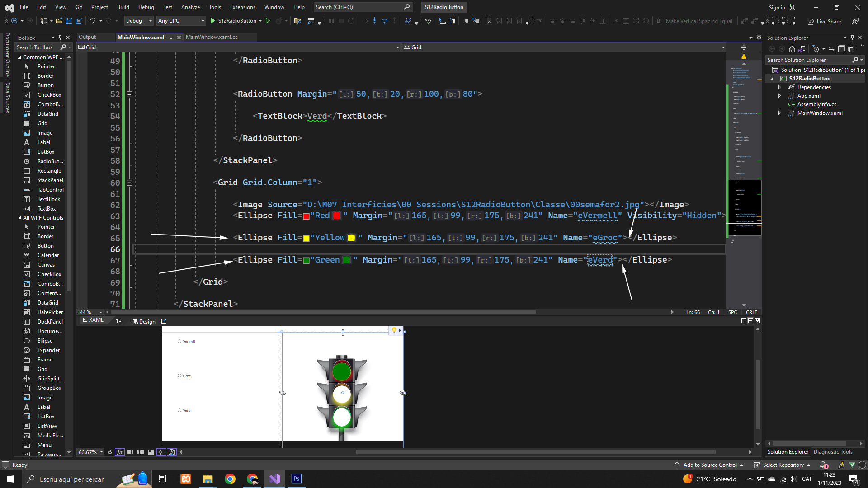Collapse the Ellipse section at line 60
The height and width of the screenshot is (488, 868).
point(129,183)
